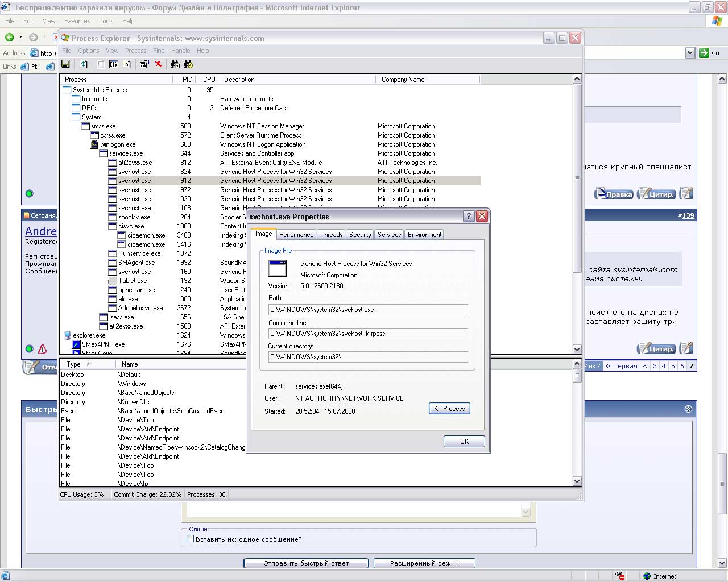Image resolution: width=728 pixels, height=582 pixels.
Task: Open the Properties toolbar icon
Action: [x=144, y=64]
